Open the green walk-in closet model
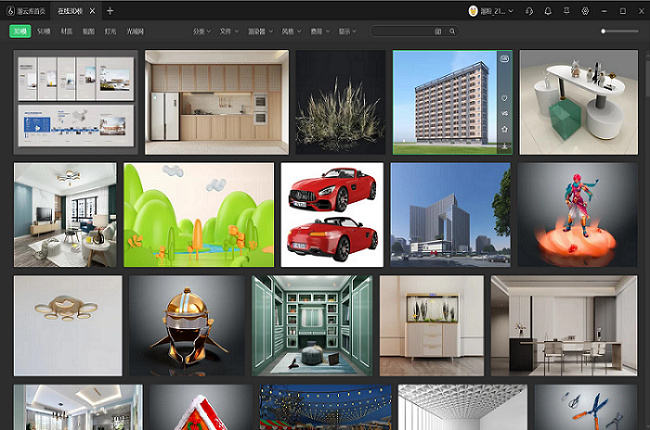650x430 pixels. point(312,326)
